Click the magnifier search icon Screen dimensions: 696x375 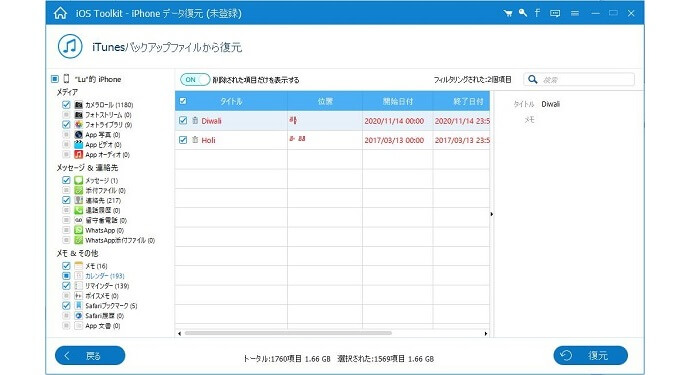[533, 79]
